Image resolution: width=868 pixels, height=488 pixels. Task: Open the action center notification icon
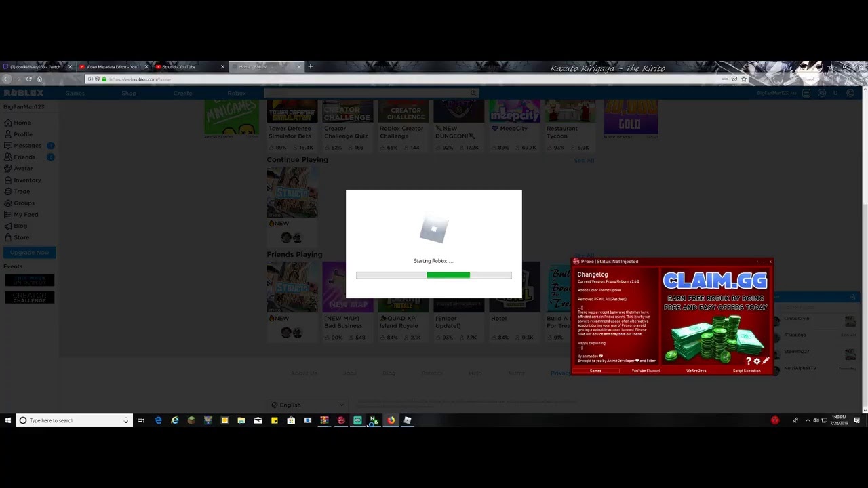click(x=856, y=420)
